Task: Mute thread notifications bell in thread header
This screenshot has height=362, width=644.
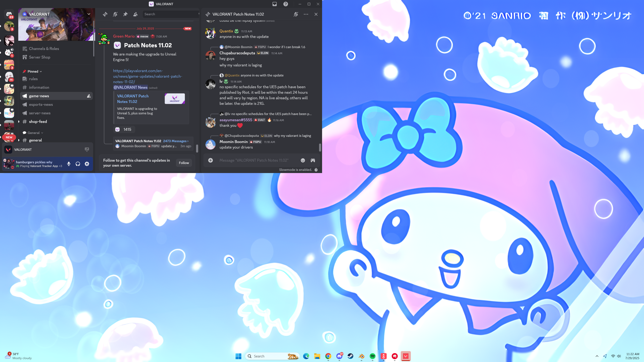Action: click(x=296, y=14)
